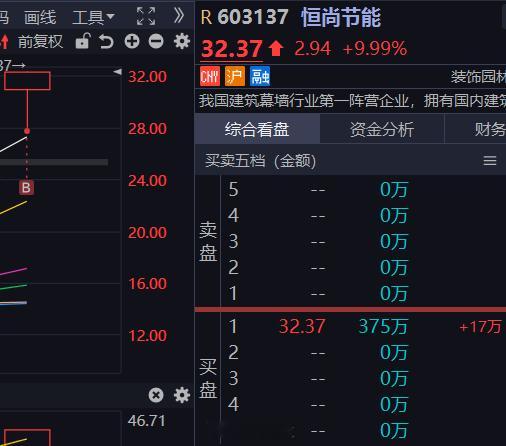Click the 沪 Shanghai market badge
The height and width of the screenshot is (446, 506).
(235, 76)
